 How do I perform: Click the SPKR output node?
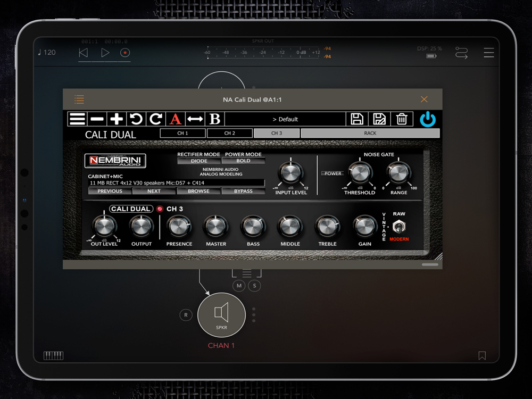[221, 315]
